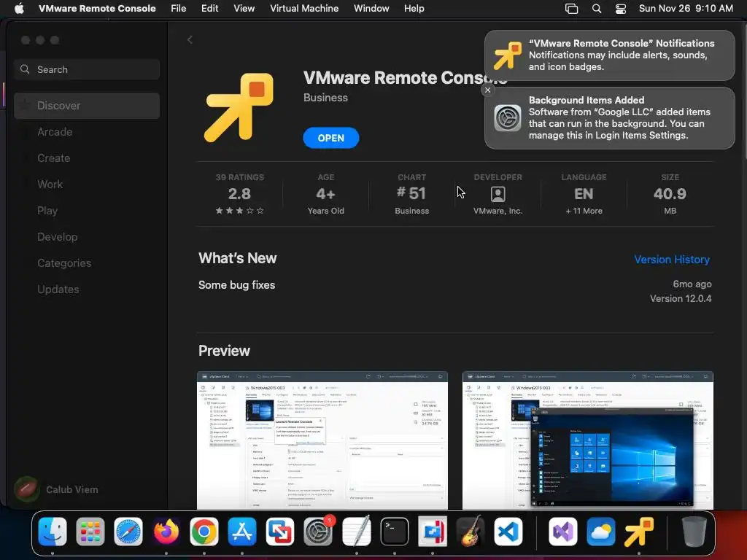This screenshot has width=747, height=560.
Task: Click VMware Remote Console icon in Dock
Action: tap(639, 532)
